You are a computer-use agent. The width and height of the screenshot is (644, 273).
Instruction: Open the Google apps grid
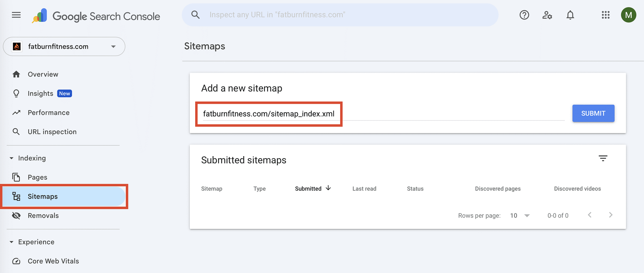pyautogui.click(x=605, y=15)
